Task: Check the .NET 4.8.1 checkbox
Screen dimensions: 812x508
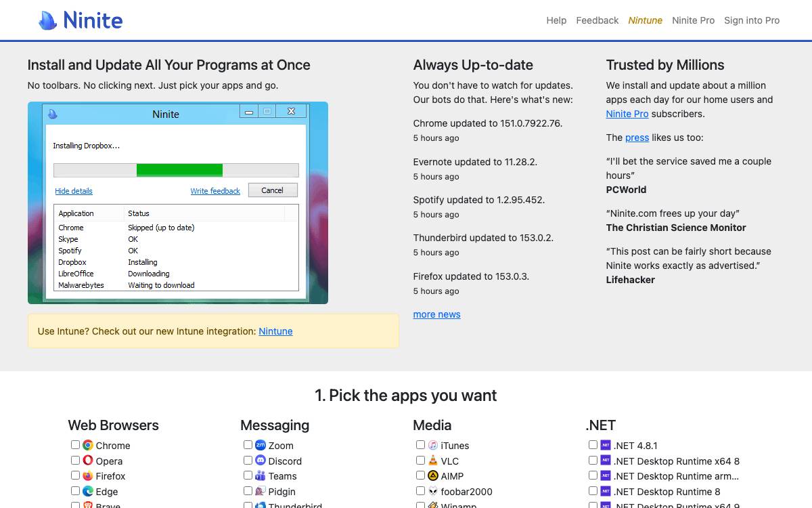Action: (x=593, y=445)
